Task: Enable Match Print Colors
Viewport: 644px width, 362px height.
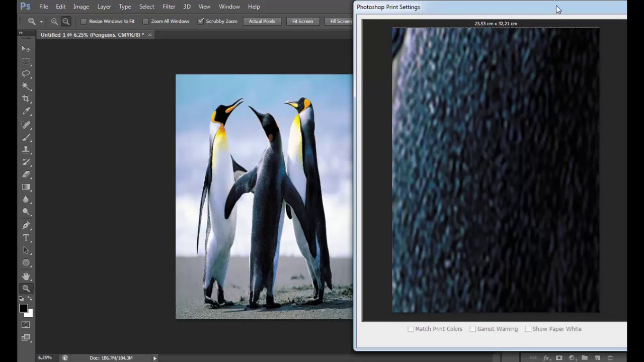Action: [411, 329]
